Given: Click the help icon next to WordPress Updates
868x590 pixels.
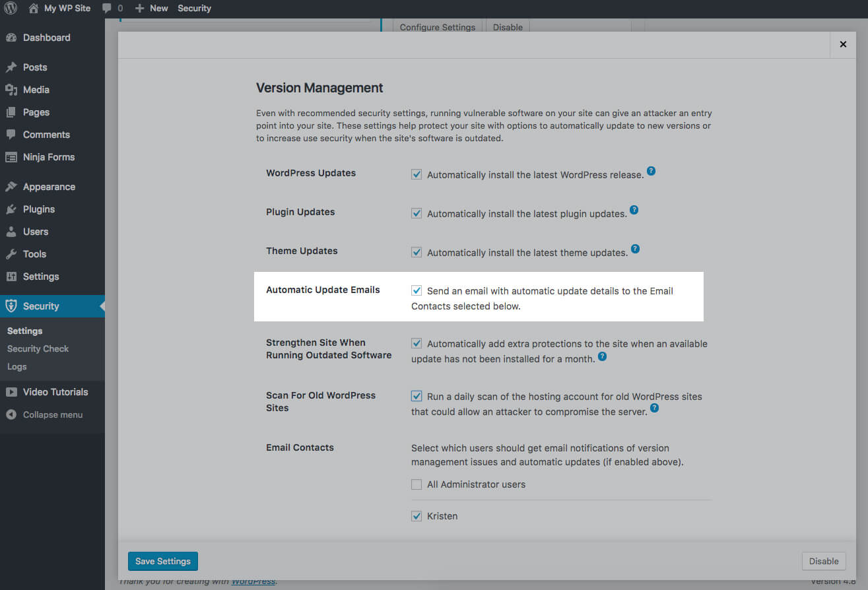Looking at the screenshot, I should (651, 170).
